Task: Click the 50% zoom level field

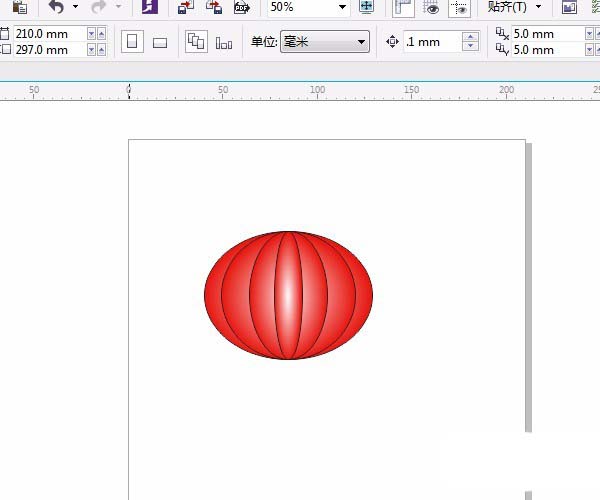Action: 302,7
